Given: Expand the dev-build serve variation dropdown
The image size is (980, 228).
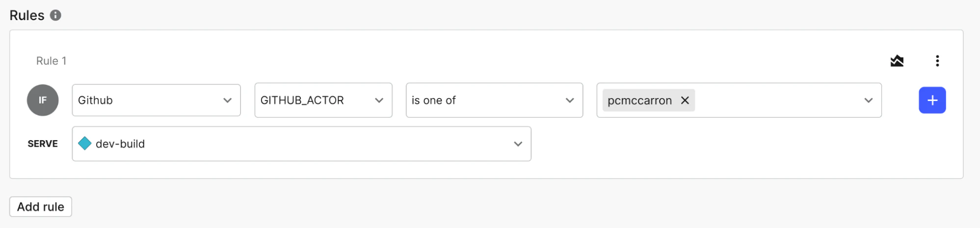Looking at the screenshot, I should click(294, 144).
